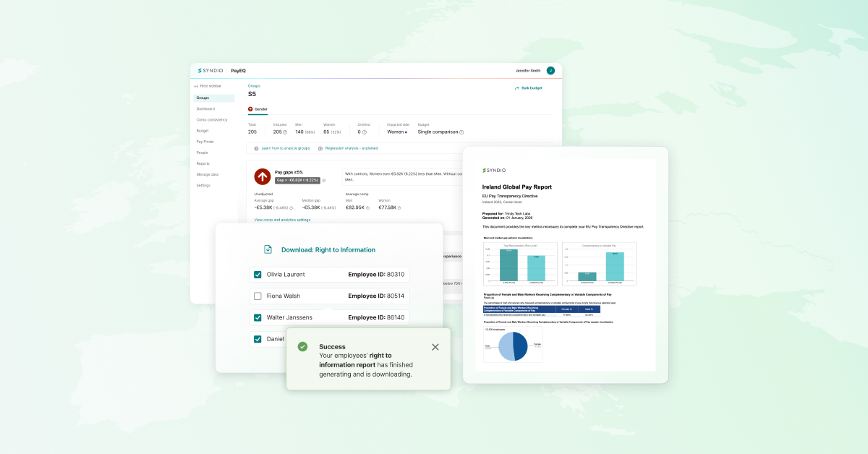The image size is (868, 454).
Task: Click the info icon next to Gap badge
Action: (x=323, y=181)
